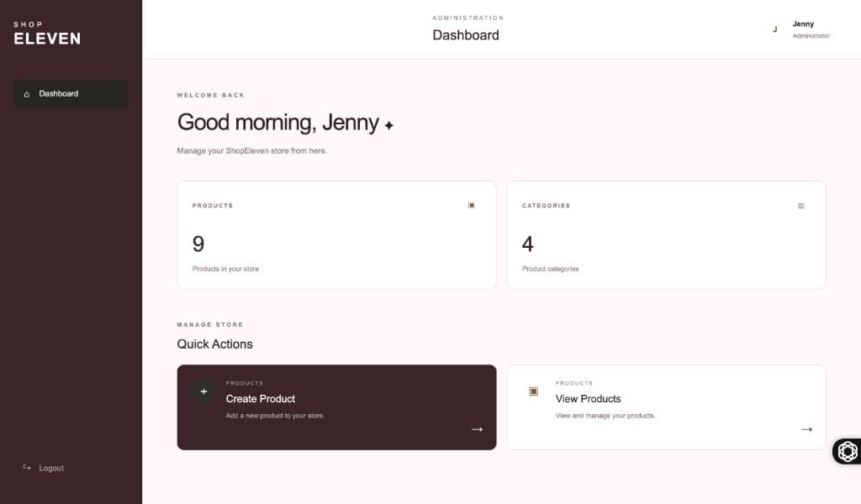Click the box icon in View Products
861x504 pixels.
[x=533, y=391]
